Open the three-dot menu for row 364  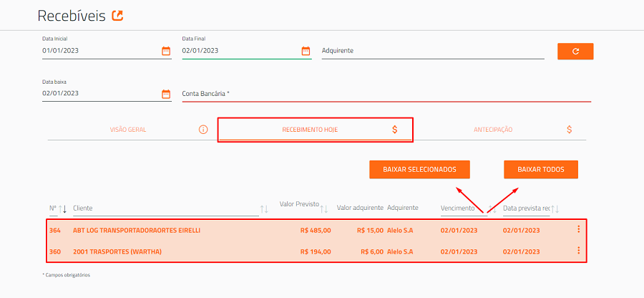(x=578, y=229)
